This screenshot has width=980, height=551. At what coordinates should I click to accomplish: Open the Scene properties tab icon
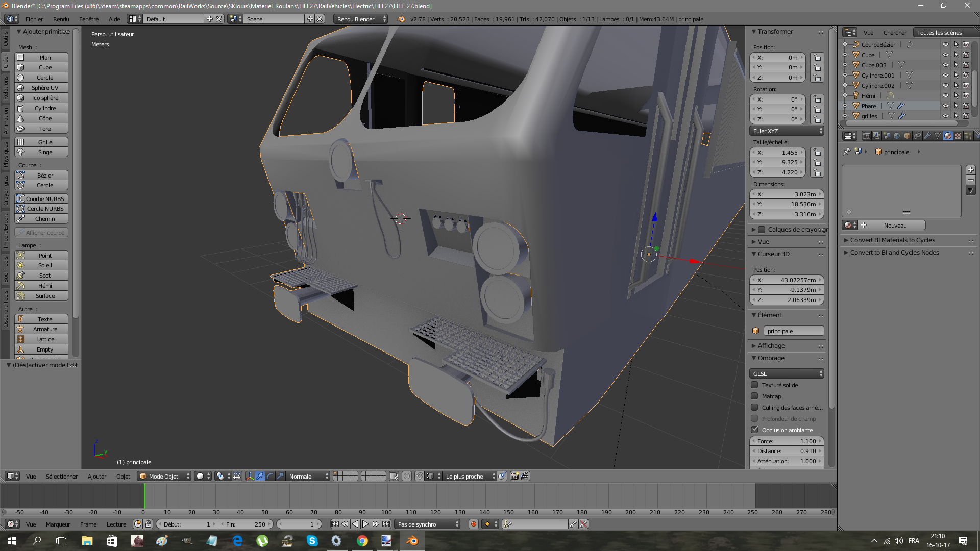coord(887,135)
